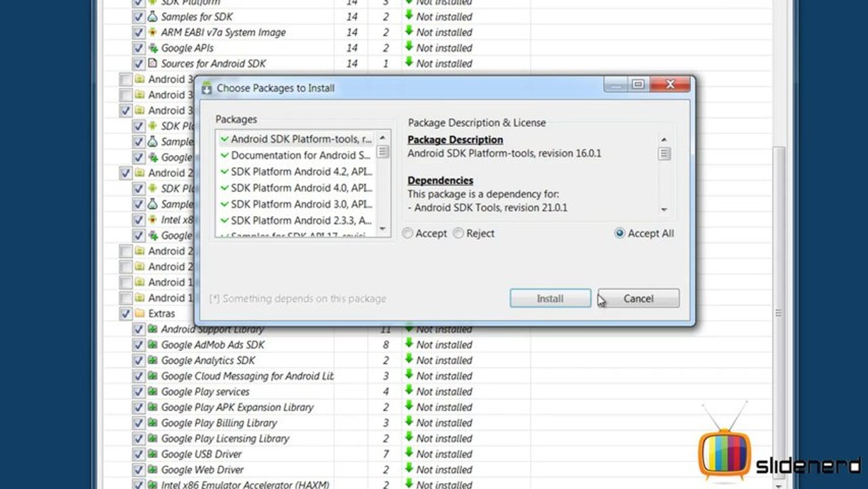This screenshot has height=489, width=868.
Task: Click the Google AdMob Ads SDK package icon
Action: (153, 345)
